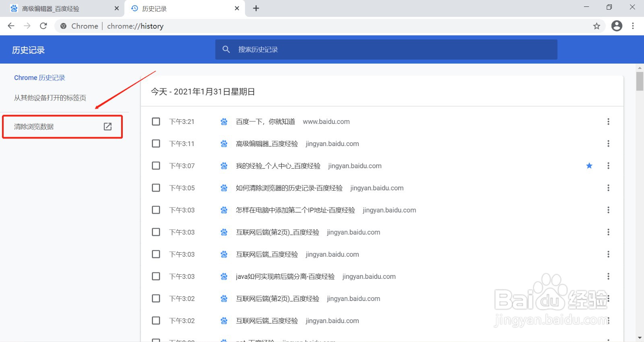Viewport: 644px width, 342px height.
Task: Tick the checkbox on the last 下午3:02 互联网后端 row
Action: [x=156, y=321]
